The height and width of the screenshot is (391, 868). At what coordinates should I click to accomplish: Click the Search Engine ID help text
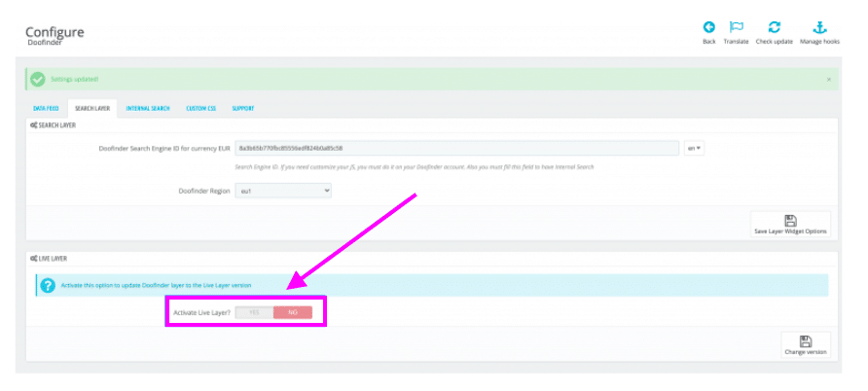point(415,166)
